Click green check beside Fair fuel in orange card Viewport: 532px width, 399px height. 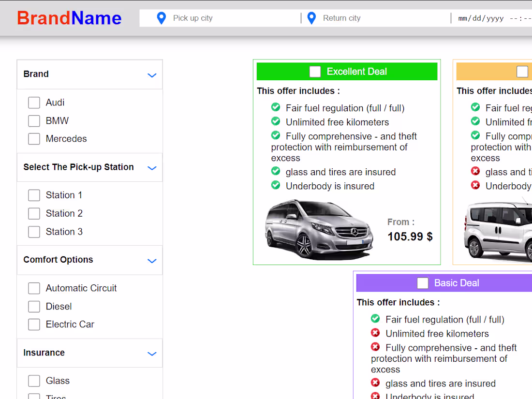pyautogui.click(x=475, y=107)
